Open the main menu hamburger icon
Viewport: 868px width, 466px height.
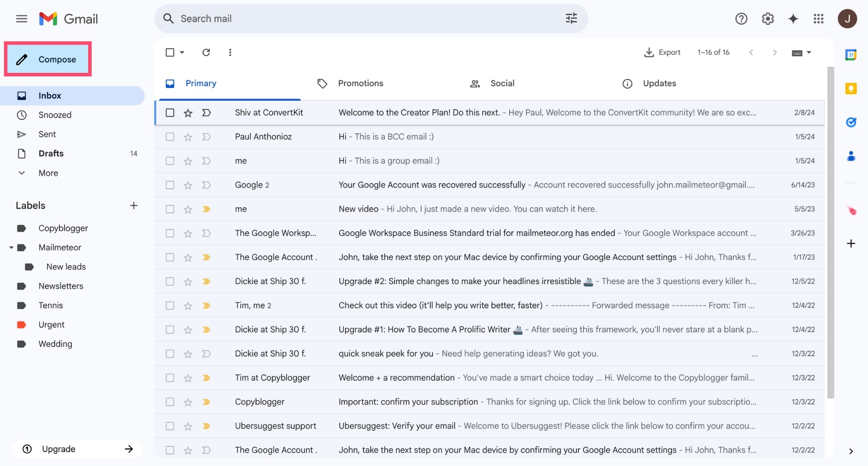pyautogui.click(x=21, y=19)
